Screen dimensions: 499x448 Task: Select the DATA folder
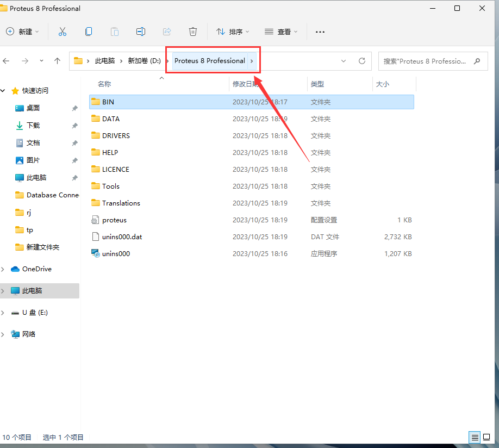[111, 119]
